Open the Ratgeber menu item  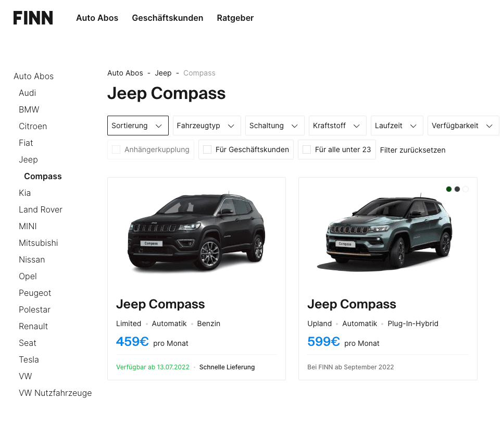click(x=235, y=18)
